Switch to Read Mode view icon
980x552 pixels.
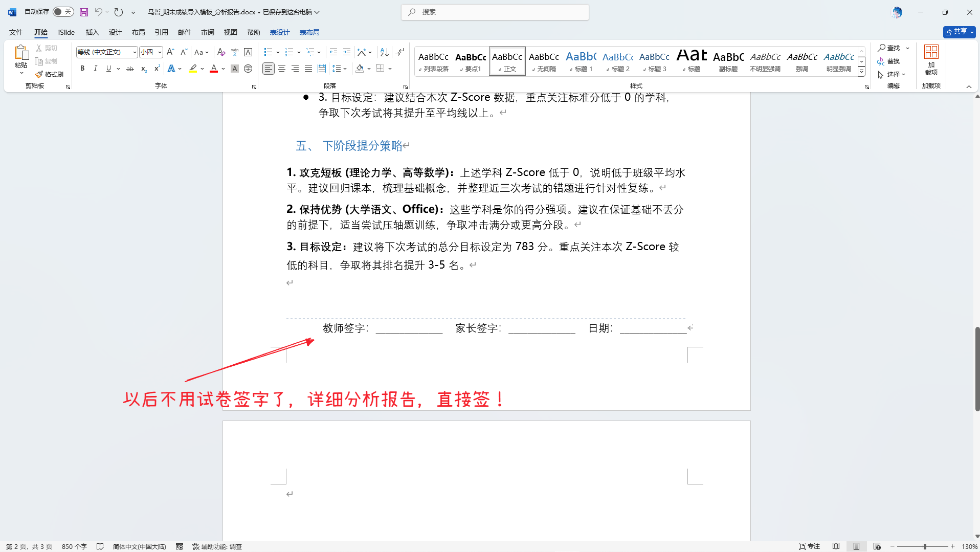click(x=836, y=546)
